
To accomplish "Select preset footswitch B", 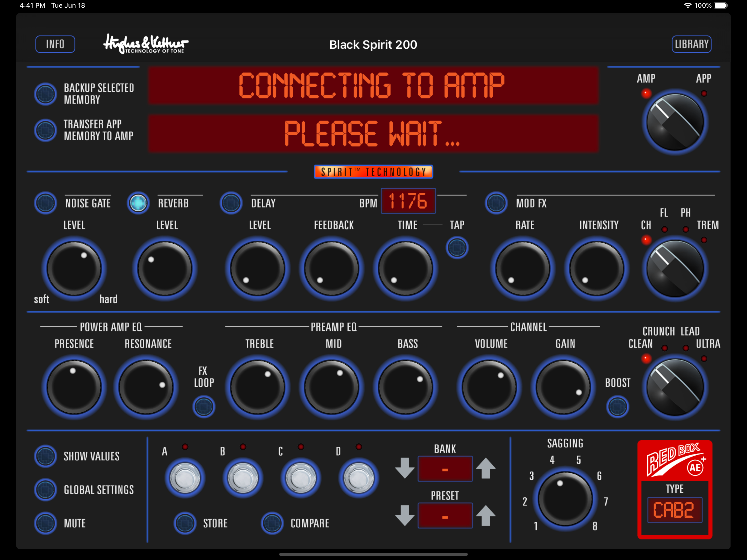I will [243, 478].
